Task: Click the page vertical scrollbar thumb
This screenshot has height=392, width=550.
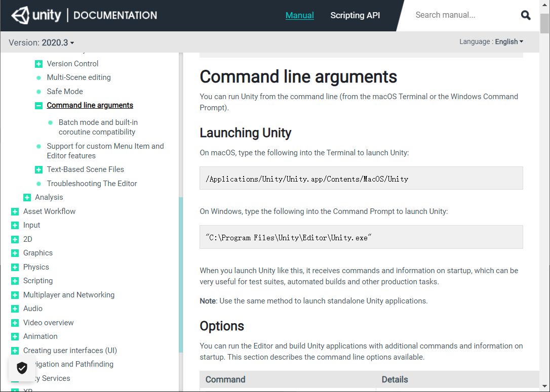Action: tap(544, 24)
